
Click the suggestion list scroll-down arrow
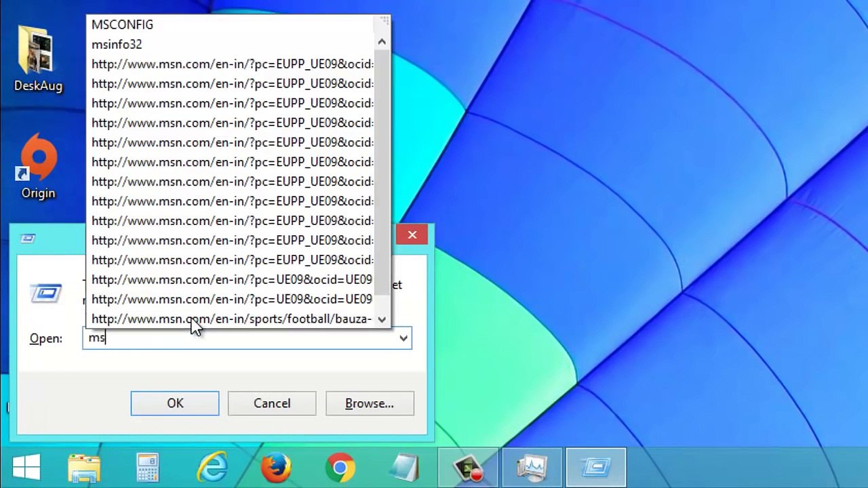tap(382, 319)
